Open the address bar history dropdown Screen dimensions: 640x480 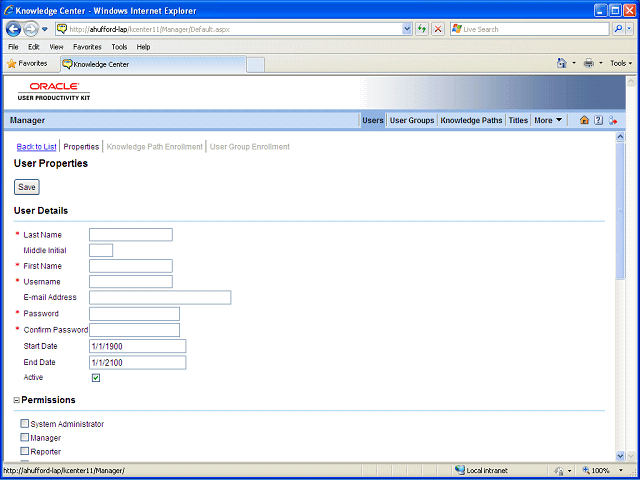(407, 29)
